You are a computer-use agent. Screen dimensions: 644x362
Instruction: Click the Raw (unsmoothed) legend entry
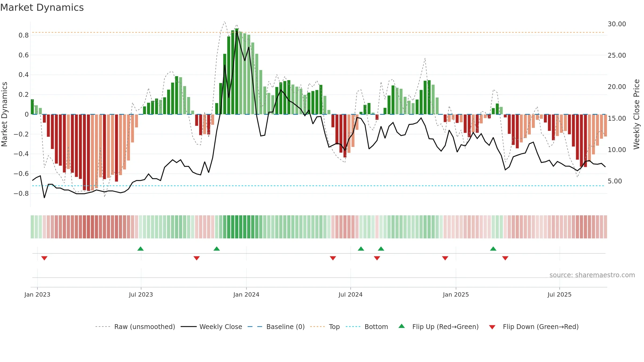click(x=135, y=327)
